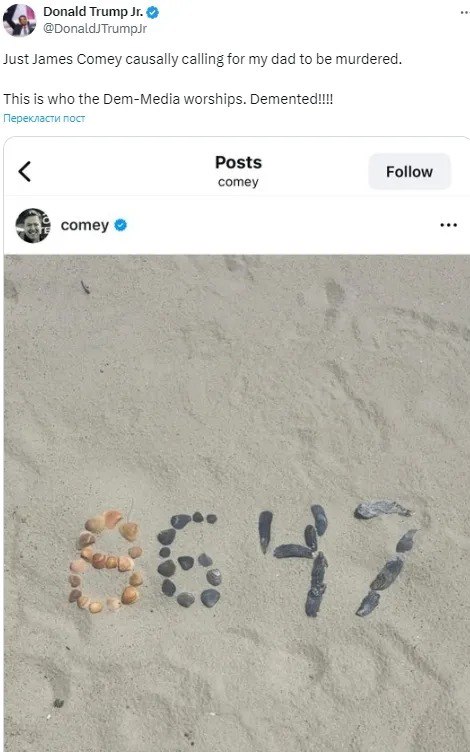470x752 pixels.
Task: Click the gray stone digit 6
Action: click(x=189, y=560)
